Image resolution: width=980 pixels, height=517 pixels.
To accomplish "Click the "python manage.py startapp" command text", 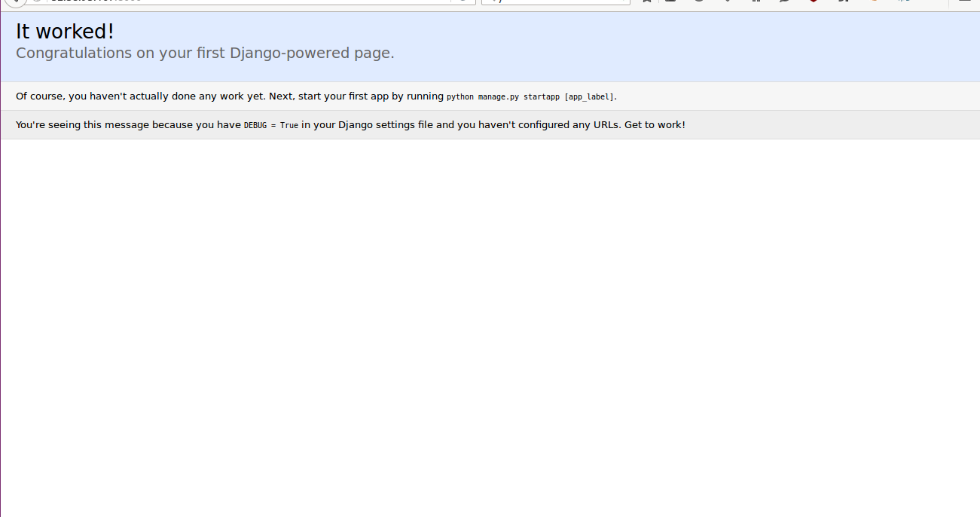I will [x=502, y=96].
